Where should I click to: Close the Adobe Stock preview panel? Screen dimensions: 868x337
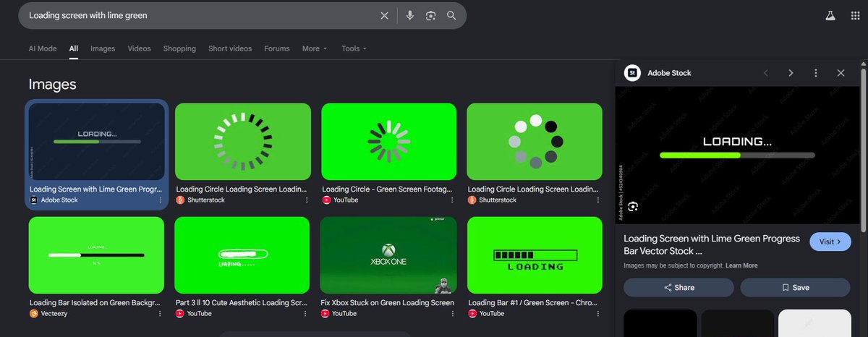pos(841,73)
